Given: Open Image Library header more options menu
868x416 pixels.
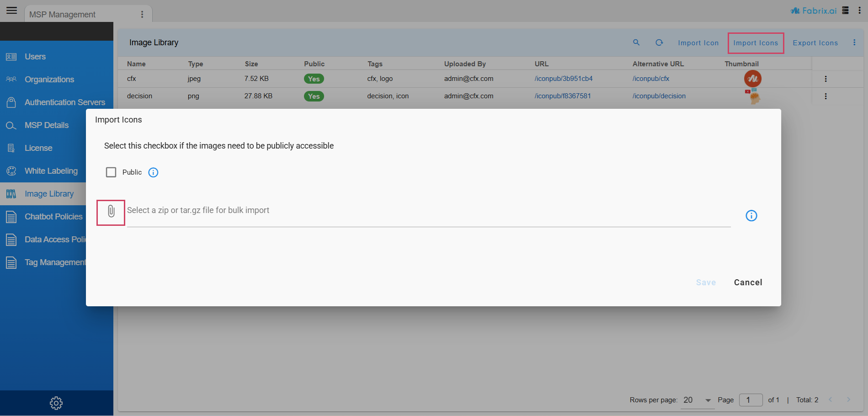Looking at the screenshot, I should (x=854, y=43).
